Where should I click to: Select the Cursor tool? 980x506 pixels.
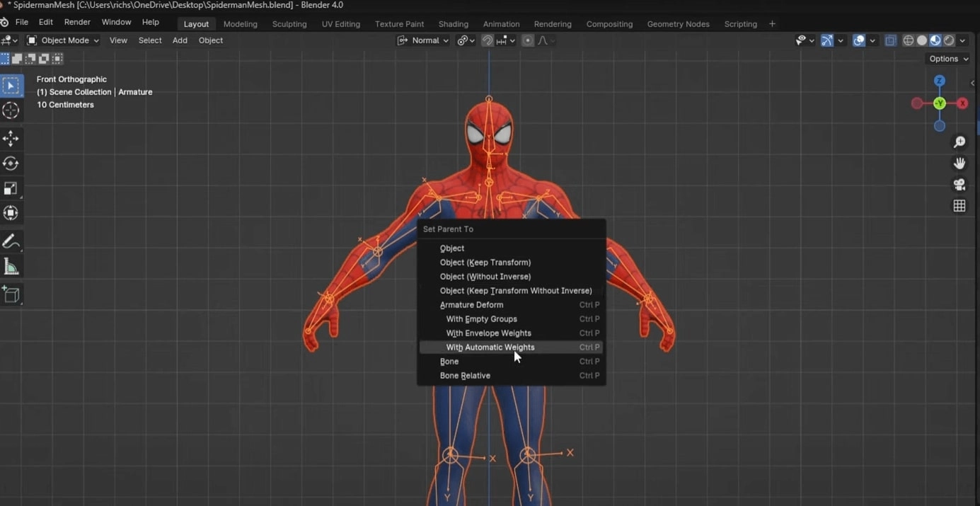click(11, 110)
